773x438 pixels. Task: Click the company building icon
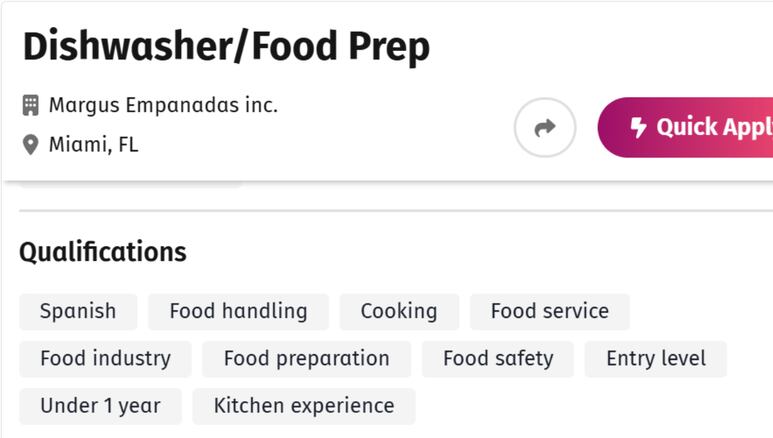[x=31, y=105]
